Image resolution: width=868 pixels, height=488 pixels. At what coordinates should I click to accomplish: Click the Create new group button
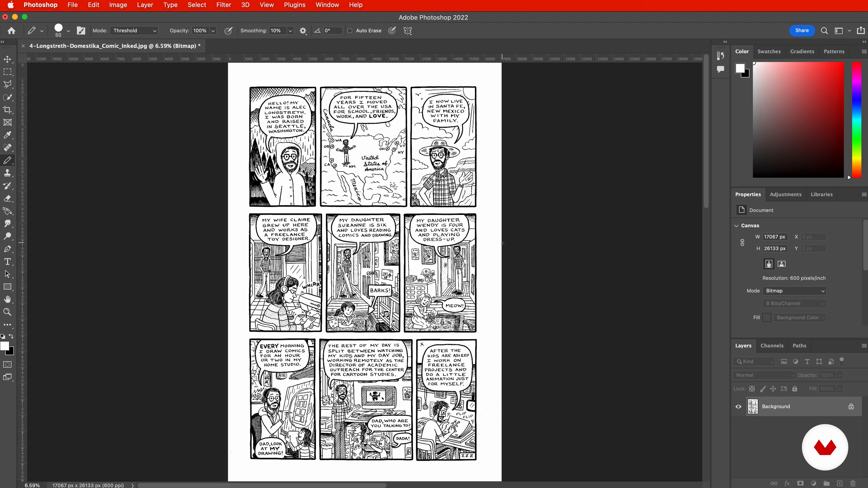tap(827, 483)
